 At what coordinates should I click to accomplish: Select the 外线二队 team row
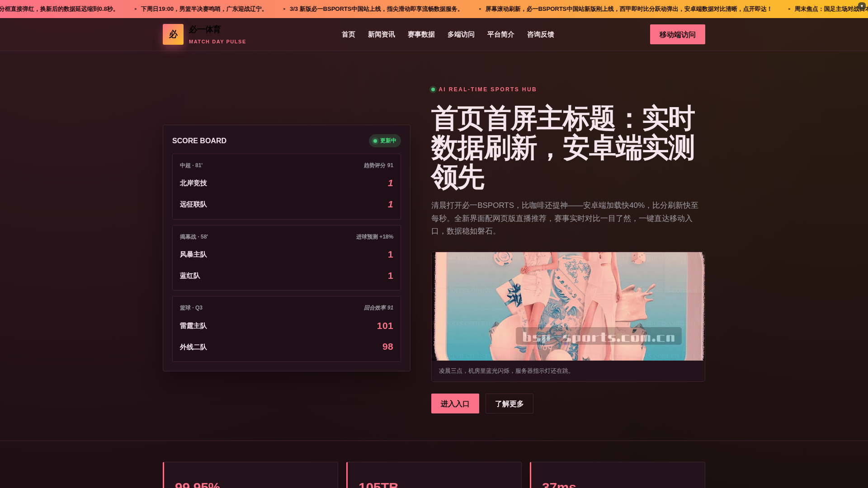tap(287, 347)
